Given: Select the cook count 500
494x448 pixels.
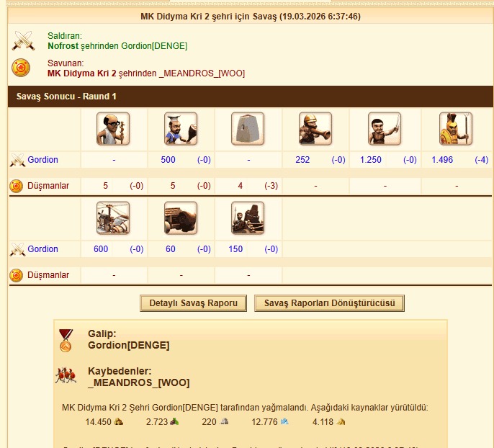Looking at the screenshot, I should [x=168, y=160].
